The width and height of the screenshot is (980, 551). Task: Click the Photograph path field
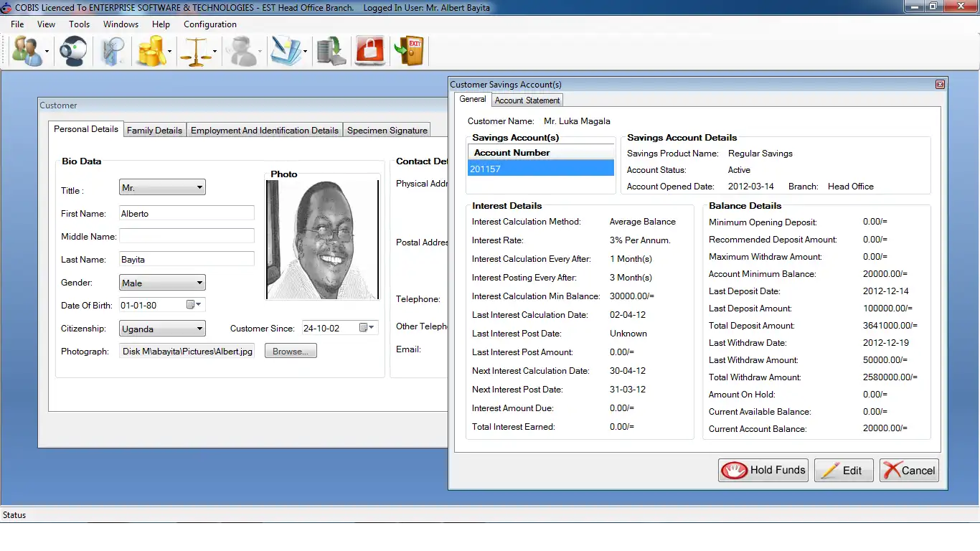(187, 351)
